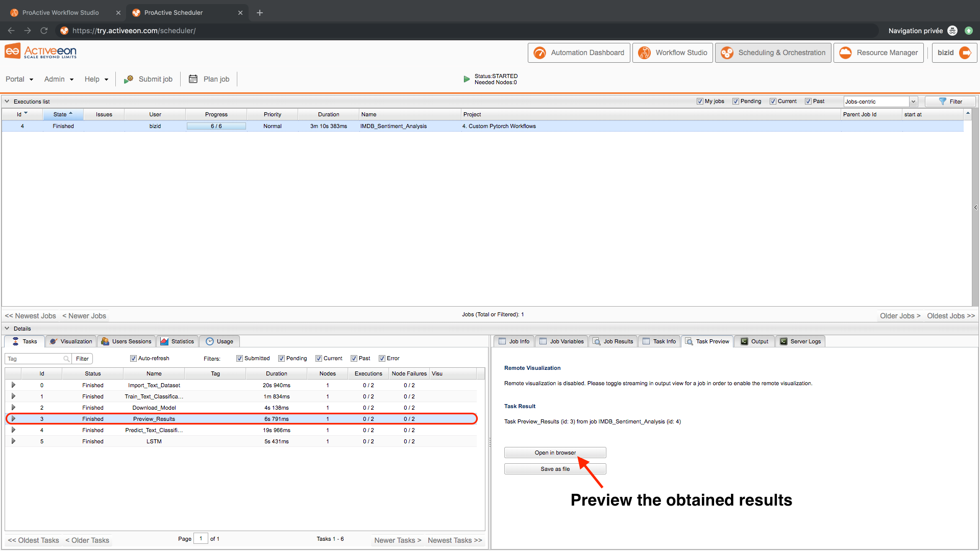This screenshot has width=980, height=551.
Task: Disable the Auto-refresh checkbox
Action: [x=133, y=358]
